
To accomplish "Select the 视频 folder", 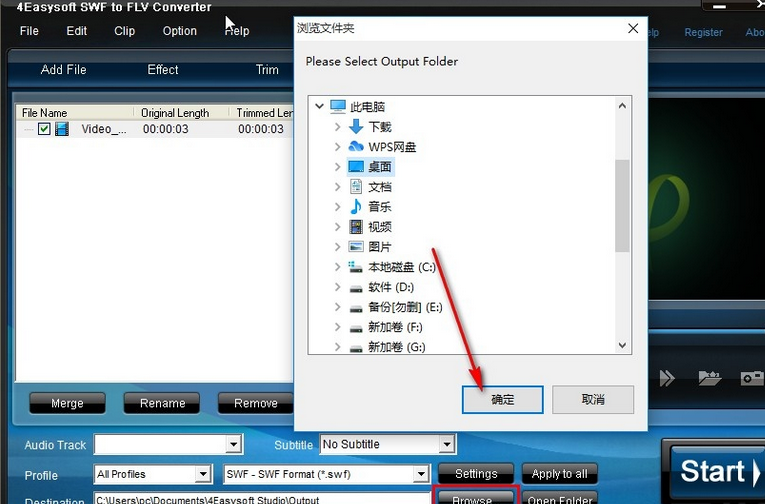I will 380,227.
